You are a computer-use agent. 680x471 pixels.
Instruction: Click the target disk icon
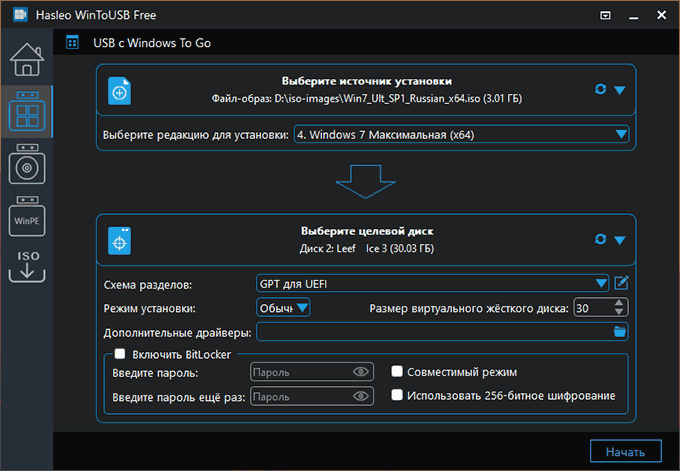119,241
